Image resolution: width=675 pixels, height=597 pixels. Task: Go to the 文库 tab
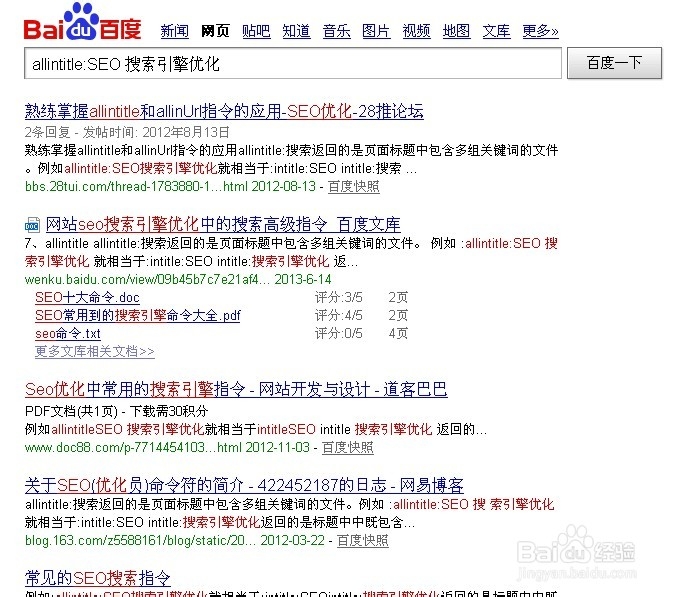click(x=496, y=31)
